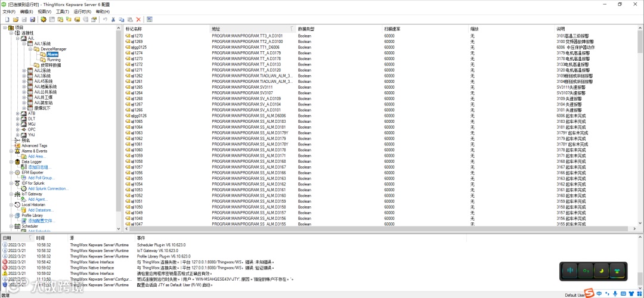This screenshot has height=298, width=644.
Task: Expand the DLT channel node
Action: 18,119
